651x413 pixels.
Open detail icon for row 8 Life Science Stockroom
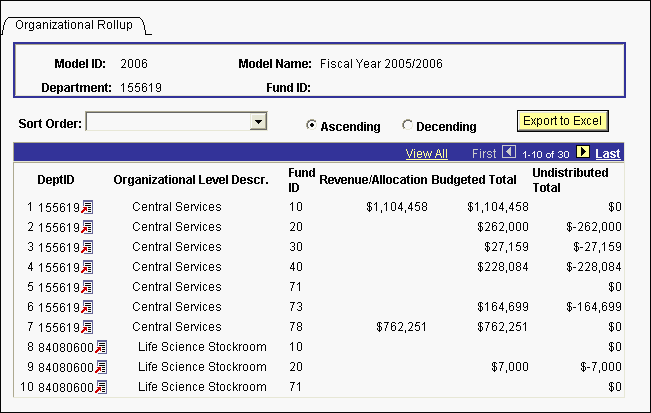[x=101, y=347]
